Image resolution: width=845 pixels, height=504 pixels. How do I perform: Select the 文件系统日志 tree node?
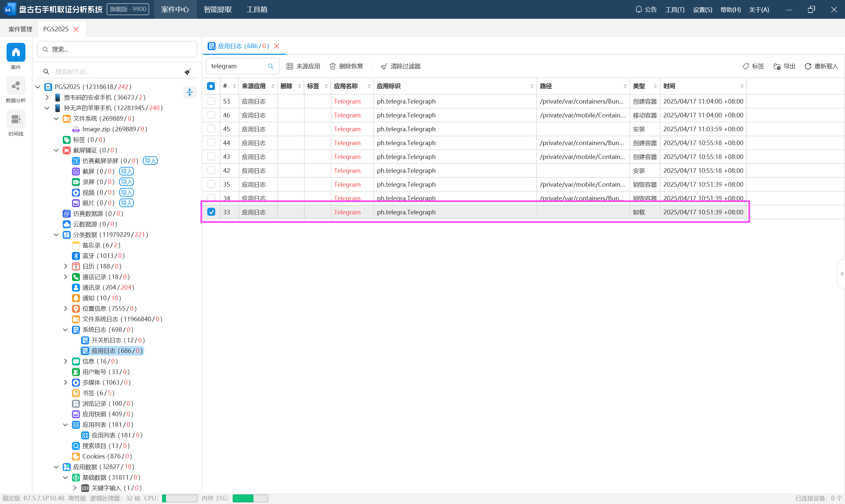[117, 319]
